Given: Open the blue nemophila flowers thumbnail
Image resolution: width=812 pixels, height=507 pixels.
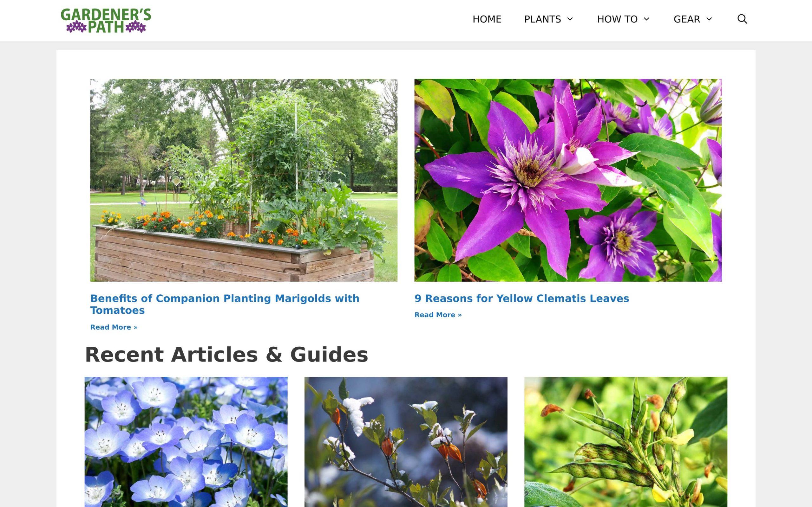Looking at the screenshot, I should [186, 442].
